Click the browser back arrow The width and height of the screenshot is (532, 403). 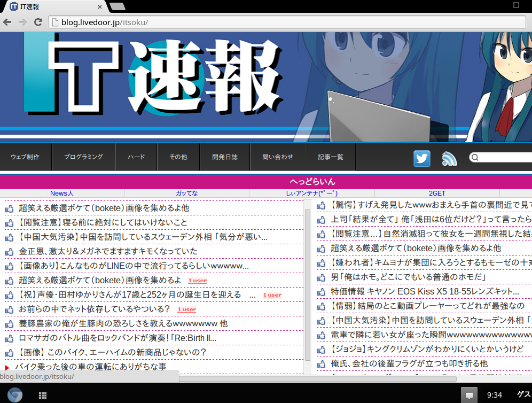click(7, 22)
